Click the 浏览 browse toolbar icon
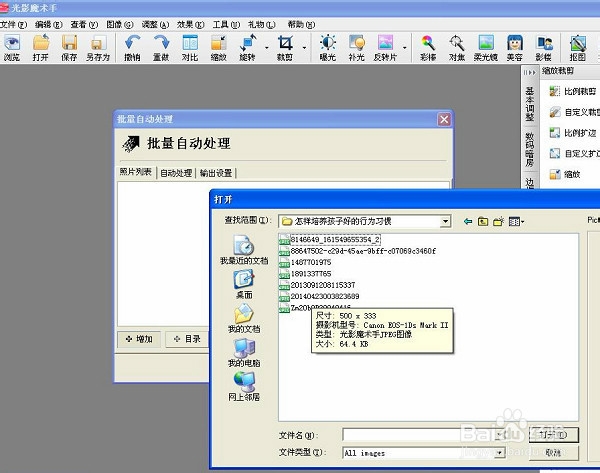600x473 pixels. [12, 47]
